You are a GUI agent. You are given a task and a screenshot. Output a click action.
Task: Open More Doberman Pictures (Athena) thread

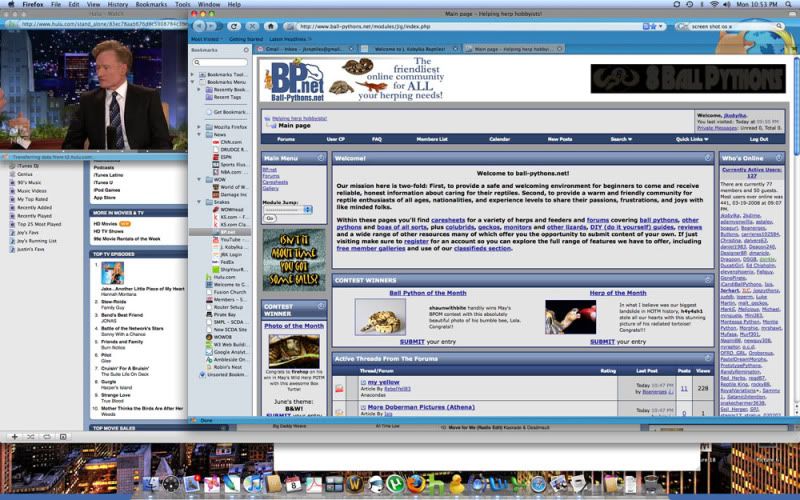(421, 407)
